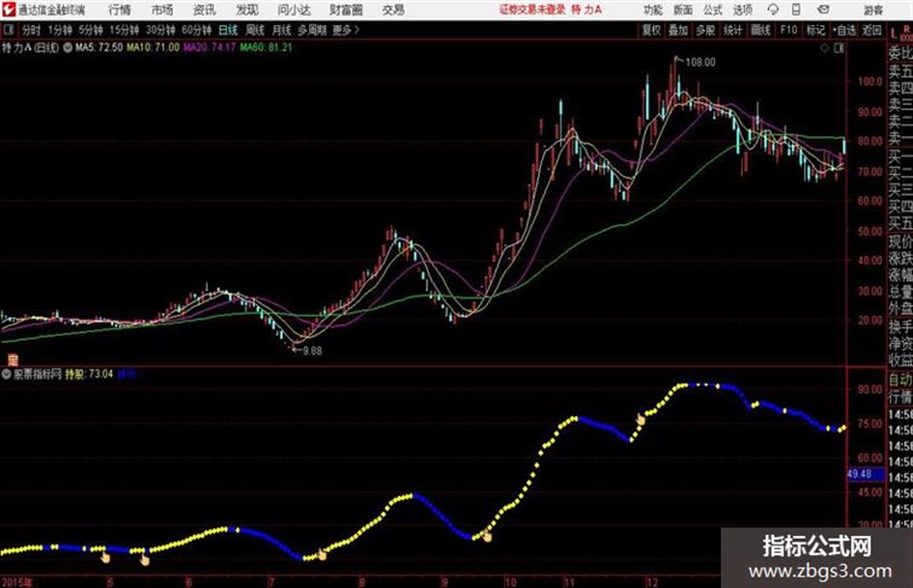This screenshot has width=913, height=588.
Task: Toggle the panel layout icon left of 分时
Action: [x=8, y=30]
